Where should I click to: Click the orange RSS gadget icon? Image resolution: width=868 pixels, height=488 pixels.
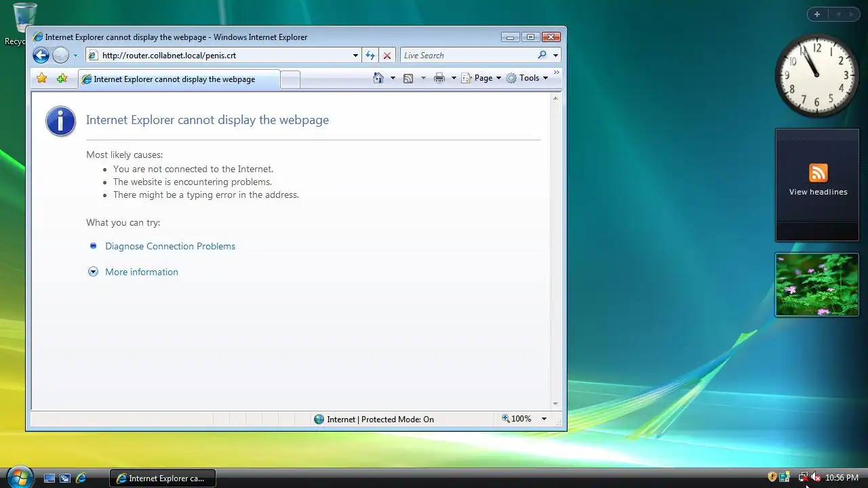click(x=818, y=173)
